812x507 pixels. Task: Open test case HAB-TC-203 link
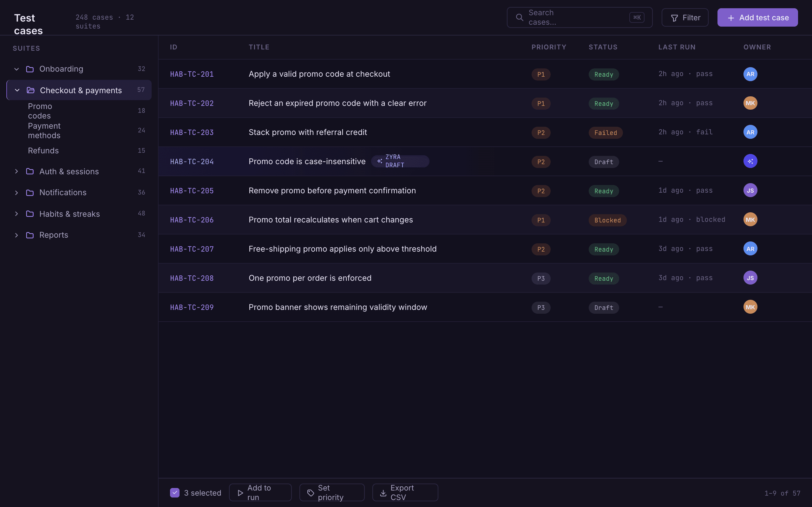(192, 132)
